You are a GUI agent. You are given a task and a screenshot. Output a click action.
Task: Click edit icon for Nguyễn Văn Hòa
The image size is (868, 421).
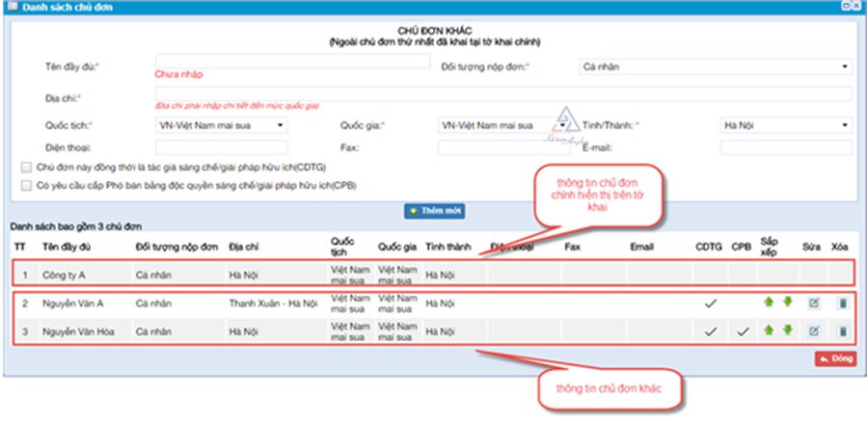[x=813, y=331]
